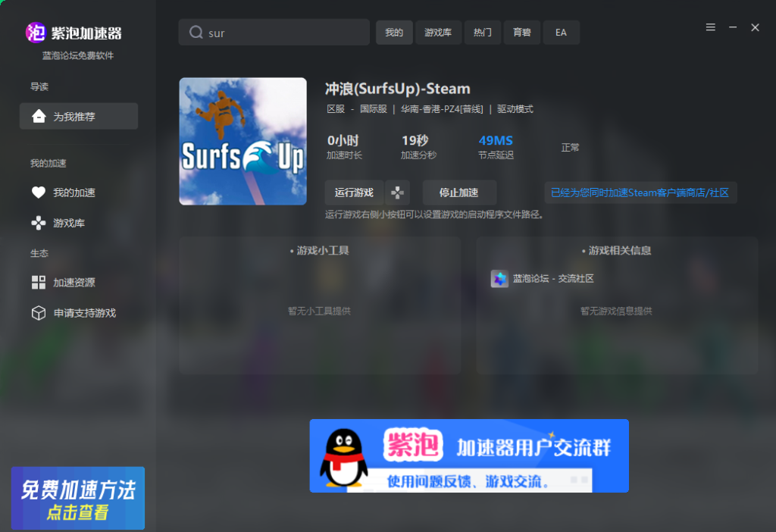Close the accelerator window

click(x=755, y=27)
